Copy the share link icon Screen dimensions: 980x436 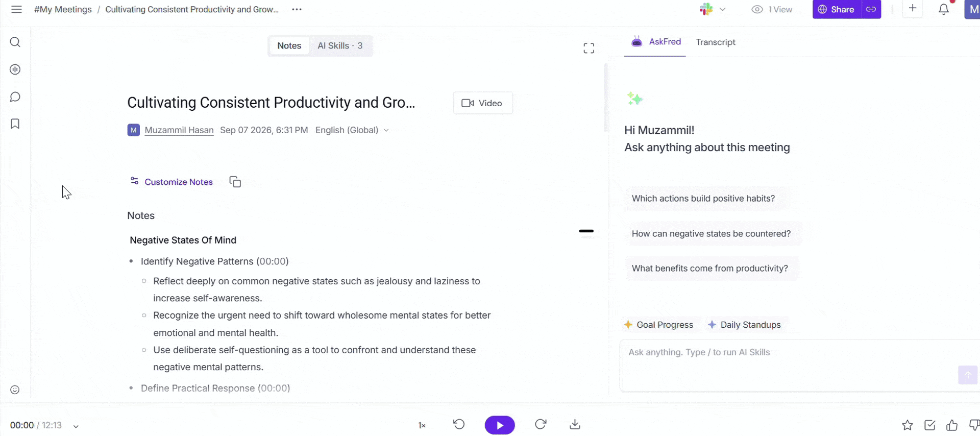(x=871, y=9)
